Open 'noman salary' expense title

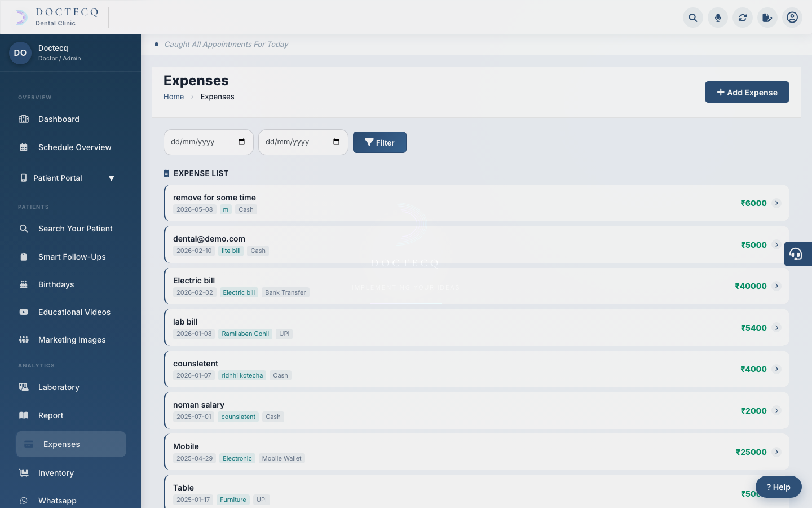(198, 405)
